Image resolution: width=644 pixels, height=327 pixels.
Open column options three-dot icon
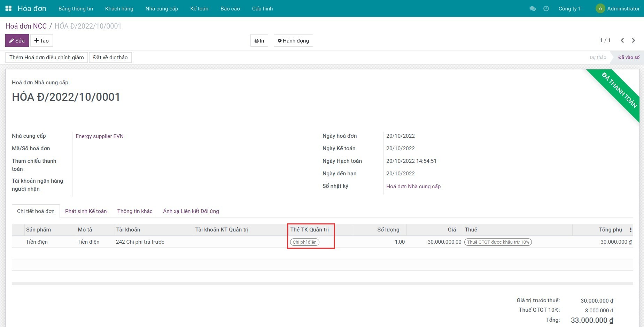[x=630, y=230]
